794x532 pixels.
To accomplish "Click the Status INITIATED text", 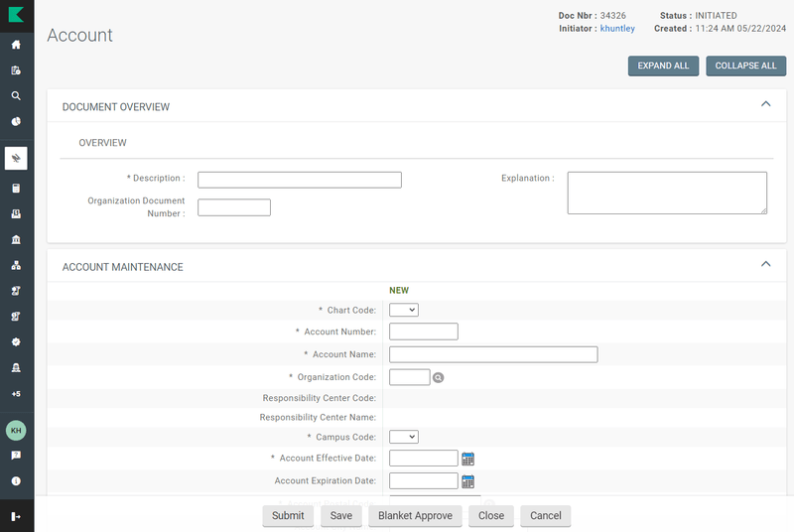I will pyautogui.click(x=699, y=16).
